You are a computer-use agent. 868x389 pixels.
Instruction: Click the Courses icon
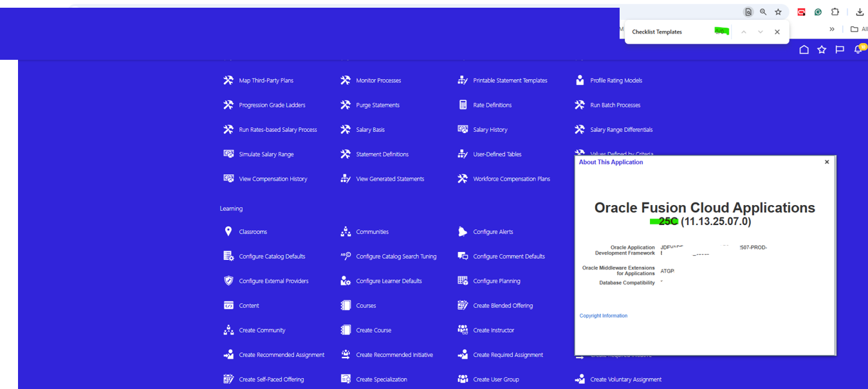click(346, 305)
